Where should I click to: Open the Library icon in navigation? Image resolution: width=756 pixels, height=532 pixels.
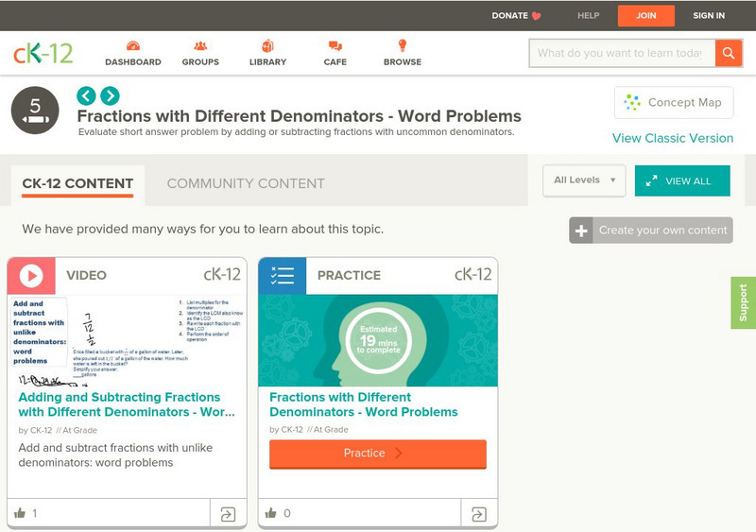click(x=267, y=46)
